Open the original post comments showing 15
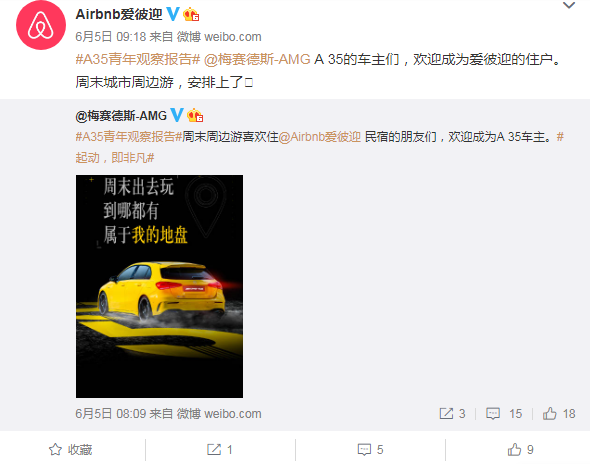The image size is (590, 464). [504, 414]
